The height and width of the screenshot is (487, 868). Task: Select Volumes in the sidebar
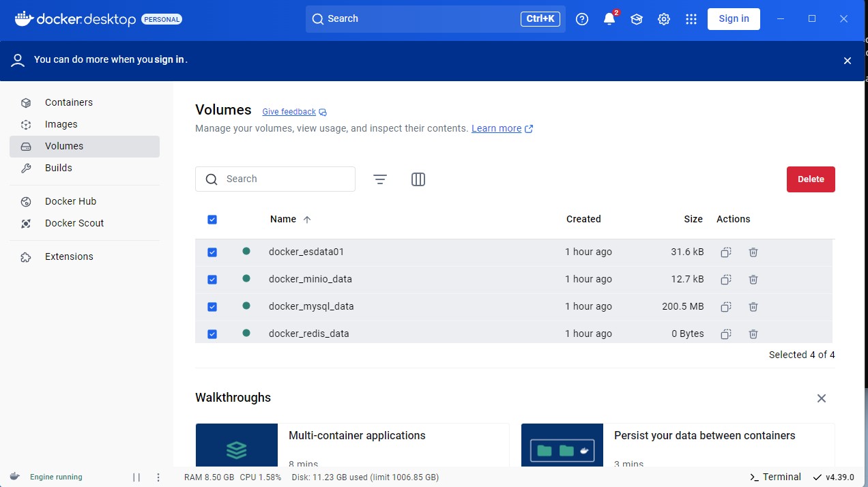(x=85, y=146)
